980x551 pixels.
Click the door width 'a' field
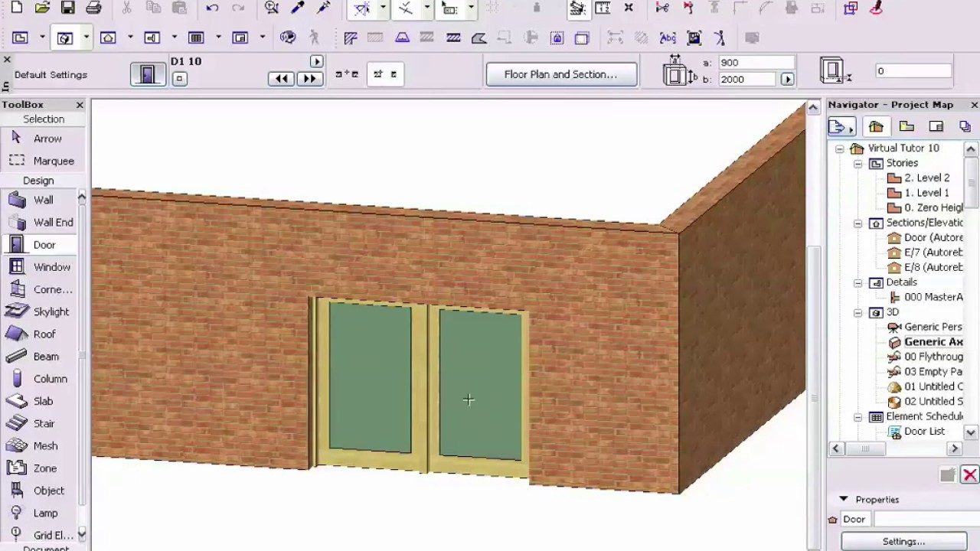pos(756,63)
